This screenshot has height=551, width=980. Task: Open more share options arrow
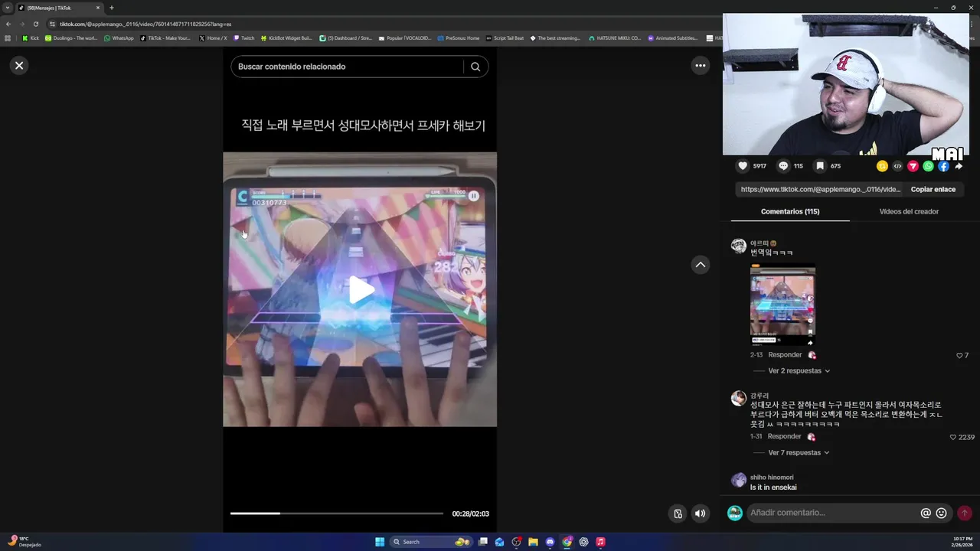tap(959, 166)
